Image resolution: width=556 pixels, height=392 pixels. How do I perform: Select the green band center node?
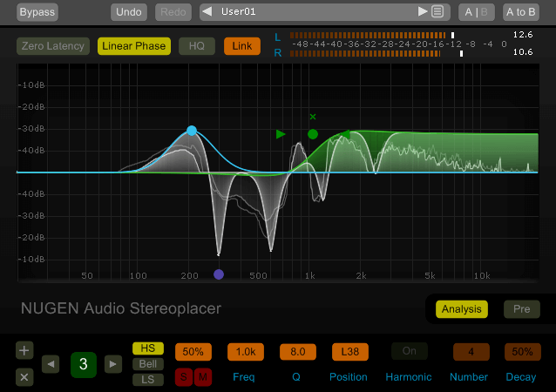click(312, 134)
